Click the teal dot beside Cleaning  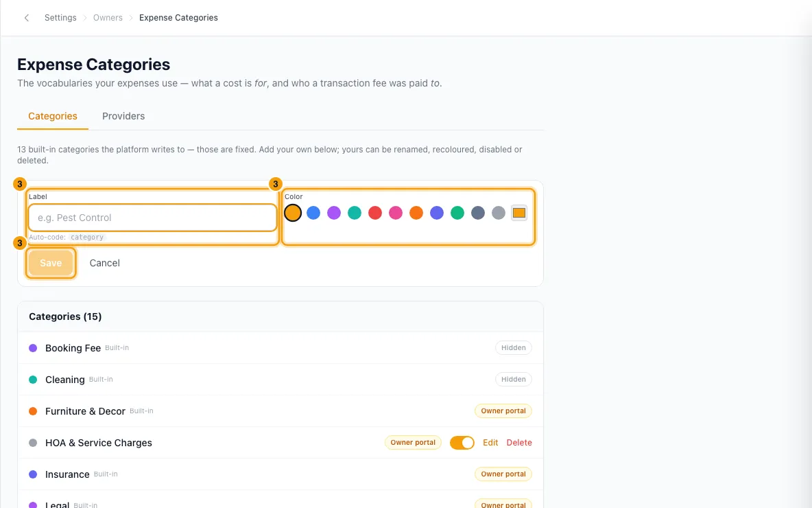(x=33, y=380)
